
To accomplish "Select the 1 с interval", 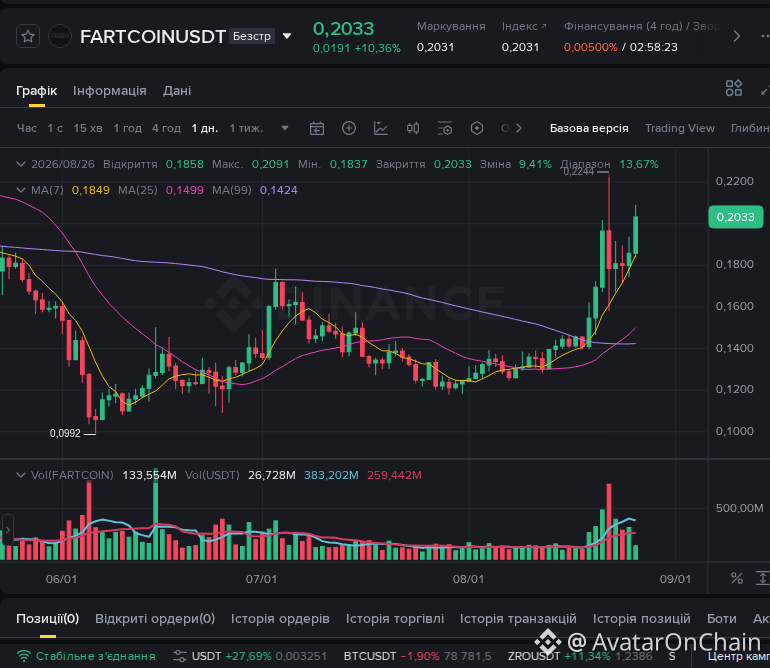I will pos(55,128).
